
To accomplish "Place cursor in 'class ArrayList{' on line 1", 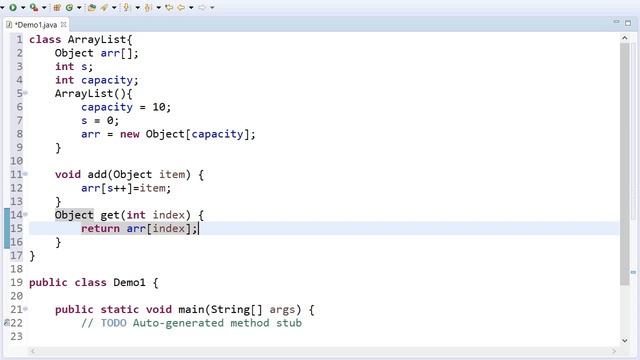I will tap(81, 40).
